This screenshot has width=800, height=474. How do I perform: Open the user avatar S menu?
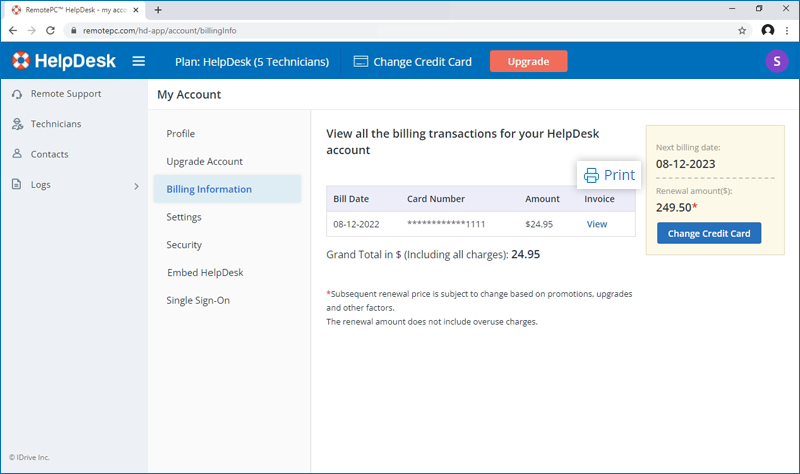point(777,61)
